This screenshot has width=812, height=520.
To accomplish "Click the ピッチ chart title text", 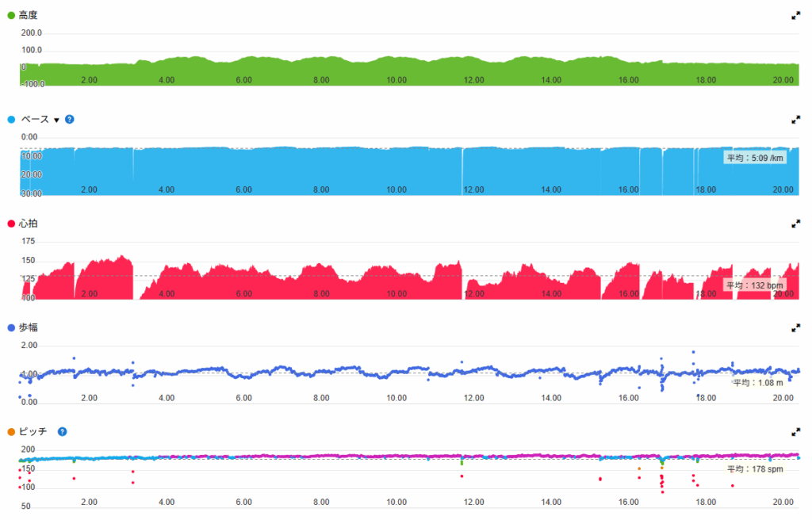I will pos(34,432).
